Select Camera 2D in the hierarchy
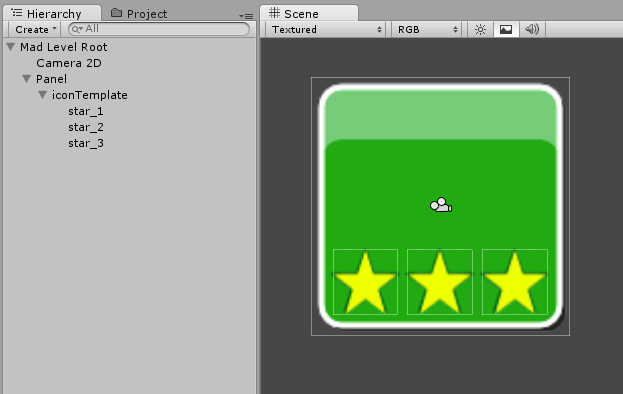The width and height of the screenshot is (623, 394). (69, 63)
